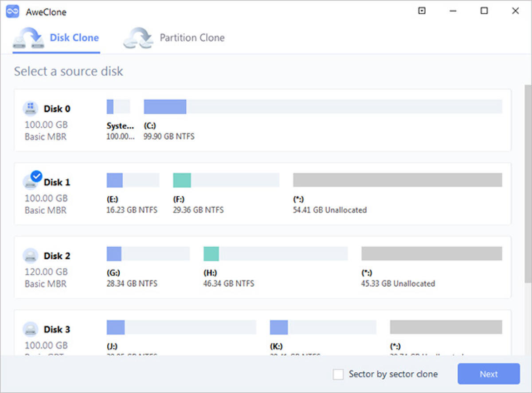Click the (C:) partition usage bar

pyautogui.click(x=165, y=106)
